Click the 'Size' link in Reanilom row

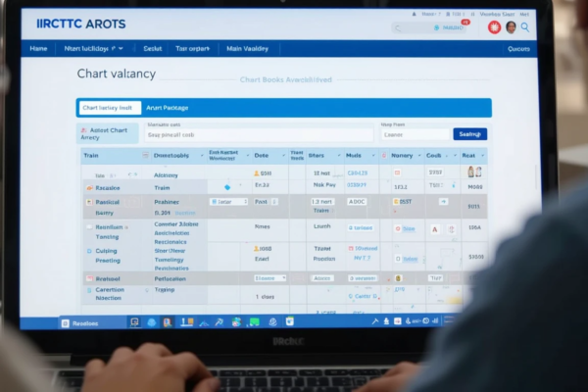coord(409,228)
